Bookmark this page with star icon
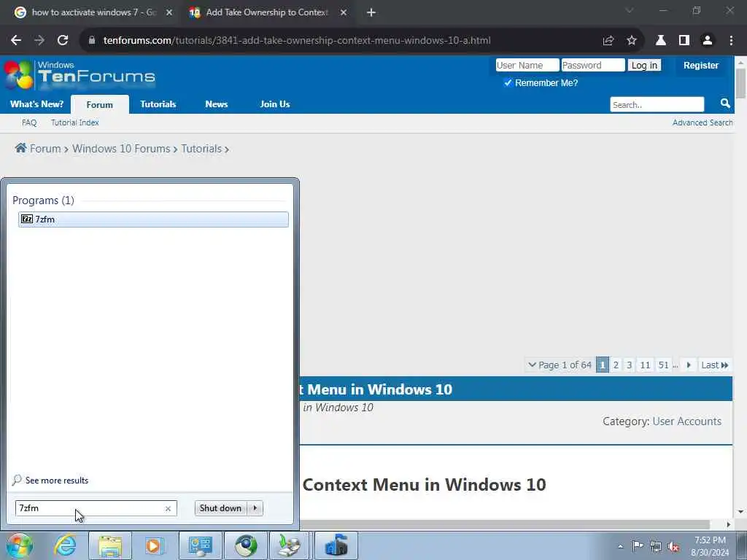 pos(631,41)
